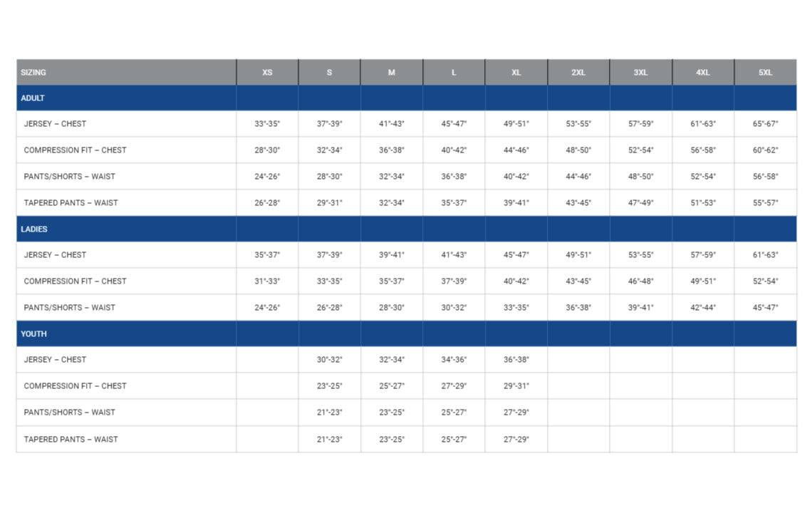Click Youth Compression Fit S cell 23"-25"
812x513 pixels.
click(x=329, y=386)
